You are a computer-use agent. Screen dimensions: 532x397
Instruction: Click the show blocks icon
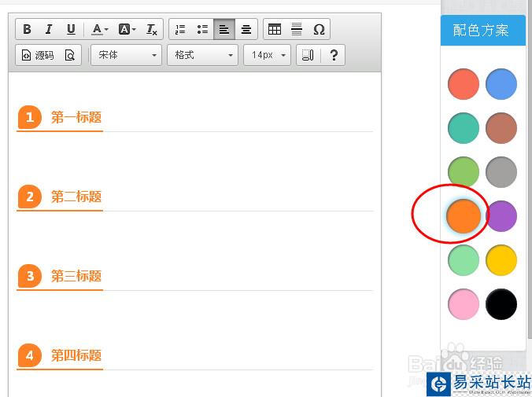(308, 55)
